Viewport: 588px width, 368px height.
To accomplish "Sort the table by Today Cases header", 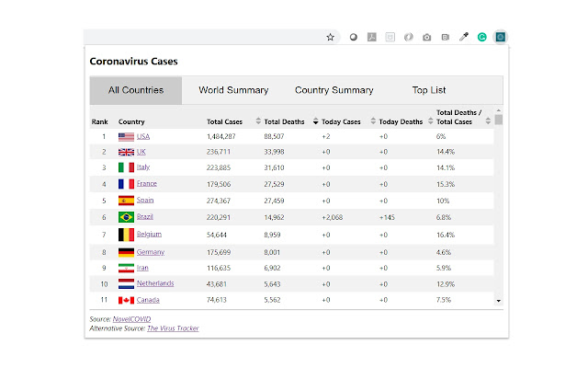I will point(342,121).
